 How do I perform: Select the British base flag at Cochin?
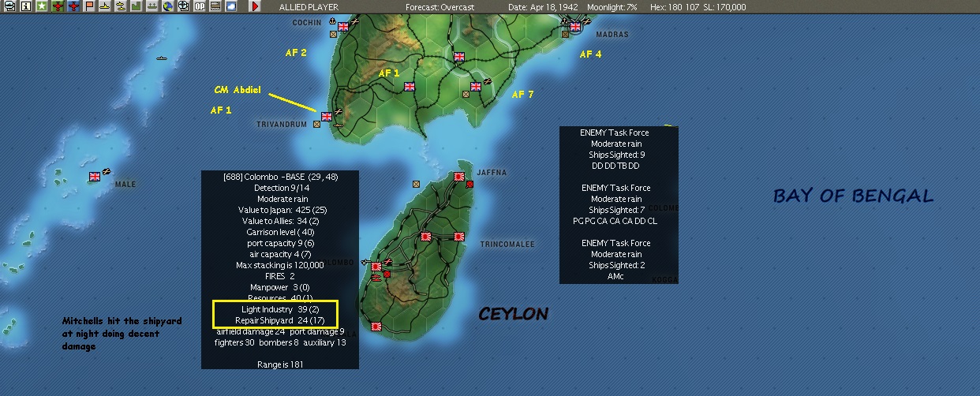pyautogui.click(x=343, y=28)
